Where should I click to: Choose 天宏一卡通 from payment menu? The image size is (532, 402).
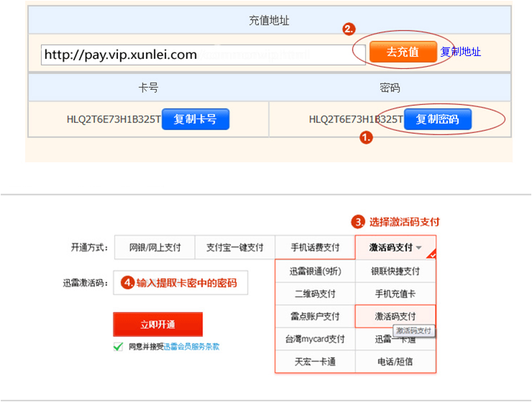(x=315, y=362)
